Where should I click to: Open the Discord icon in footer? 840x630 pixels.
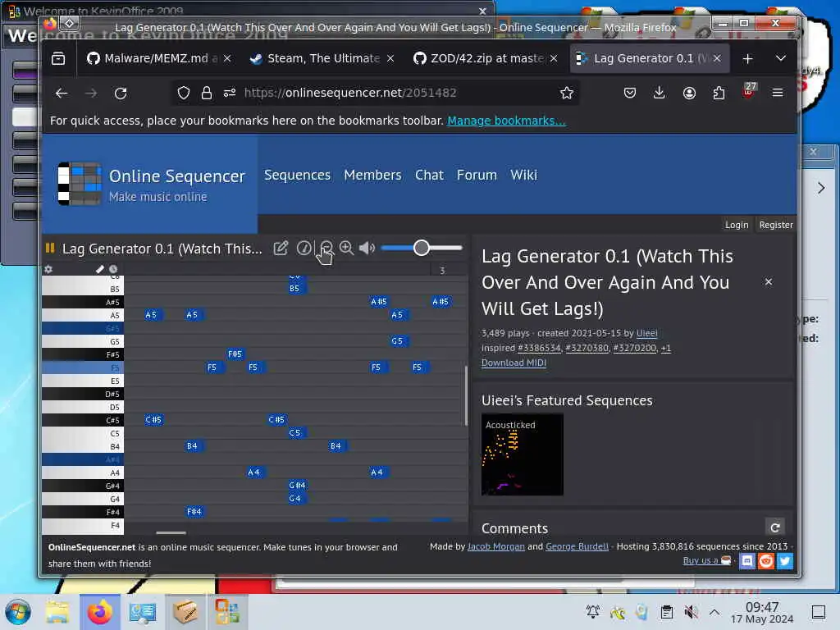746,561
